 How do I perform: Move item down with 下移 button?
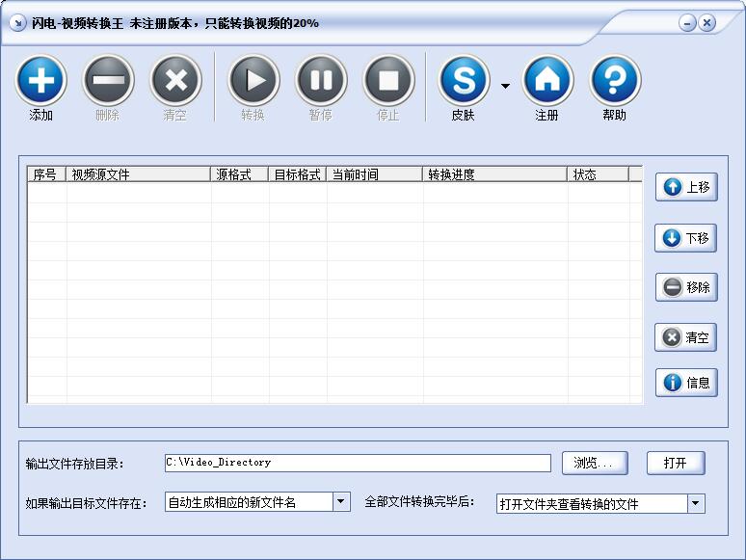686,238
